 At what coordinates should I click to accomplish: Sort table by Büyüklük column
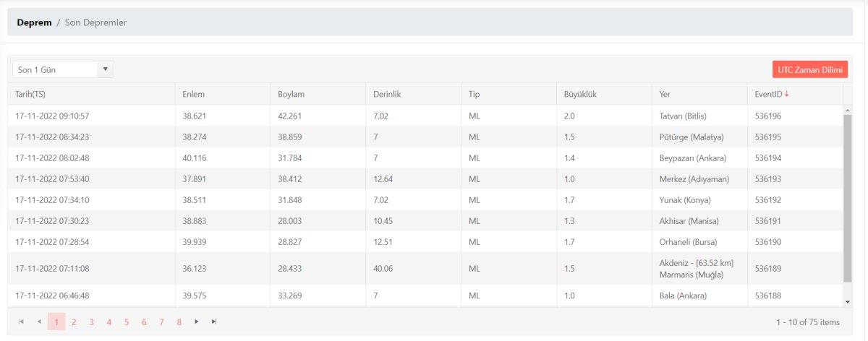tap(580, 95)
